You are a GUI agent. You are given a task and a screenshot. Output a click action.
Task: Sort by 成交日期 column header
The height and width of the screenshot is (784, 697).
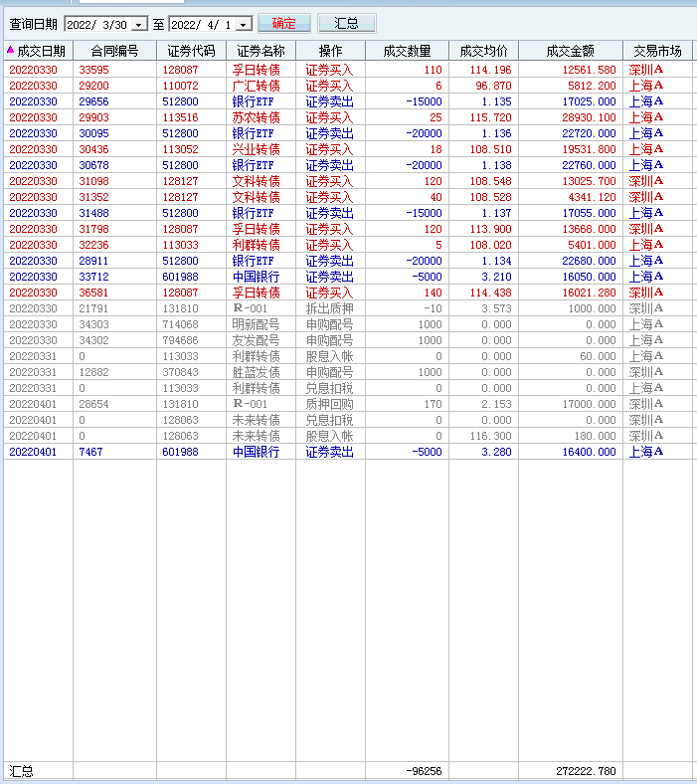pos(39,51)
